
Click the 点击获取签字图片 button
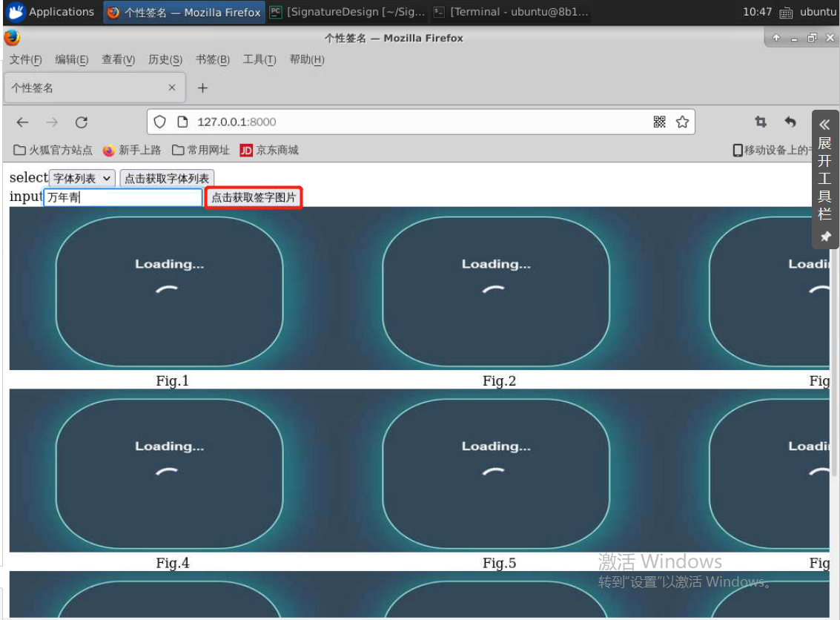(254, 198)
